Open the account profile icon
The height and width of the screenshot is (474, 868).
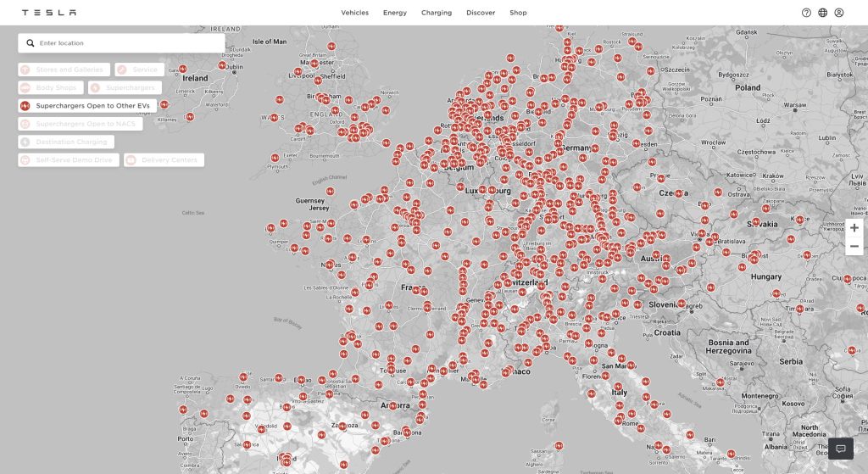(x=838, y=13)
